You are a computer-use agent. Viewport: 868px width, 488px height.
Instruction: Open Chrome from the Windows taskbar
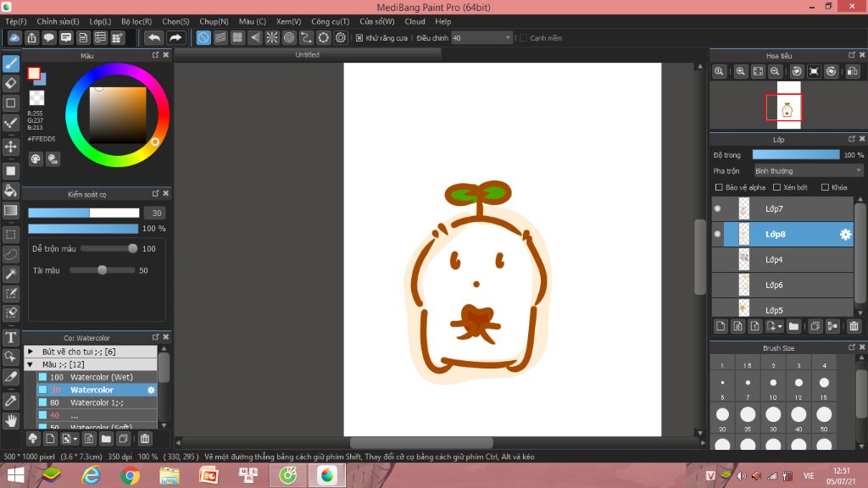click(x=130, y=475)
